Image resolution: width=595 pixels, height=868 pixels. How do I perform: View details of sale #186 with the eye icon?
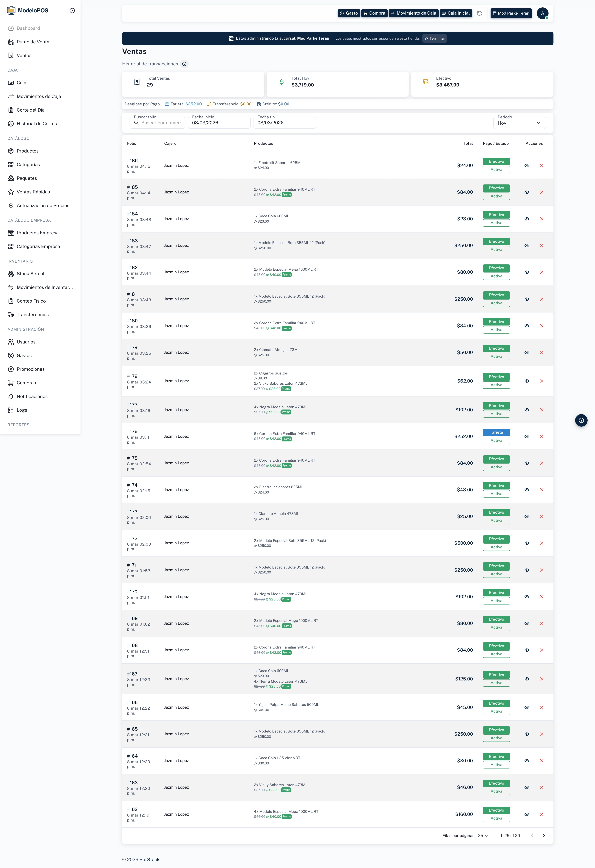(527, 165)
